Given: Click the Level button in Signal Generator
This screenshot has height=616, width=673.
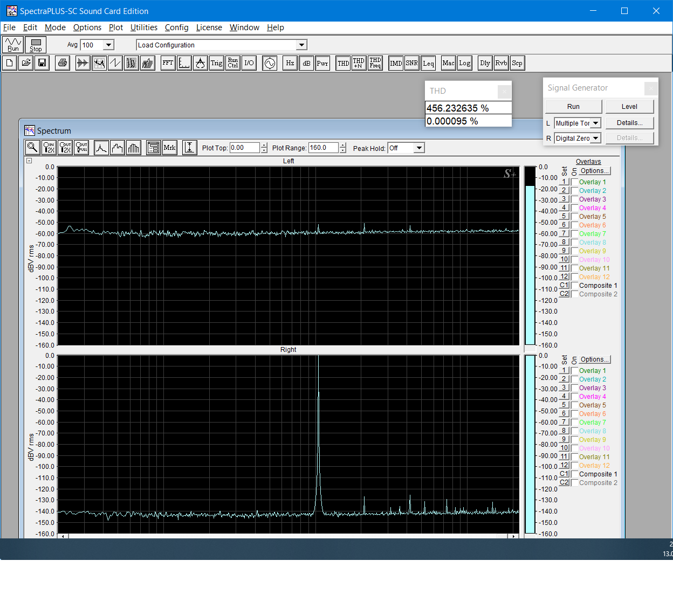Looking at the screenshot, I should (629, 107).
